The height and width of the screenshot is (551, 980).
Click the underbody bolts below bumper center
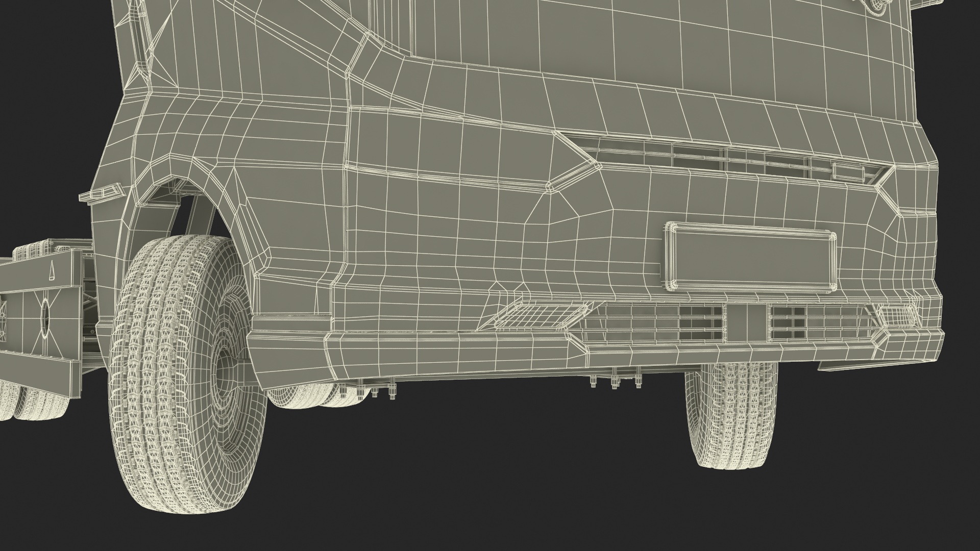click(x=615, y=383)
